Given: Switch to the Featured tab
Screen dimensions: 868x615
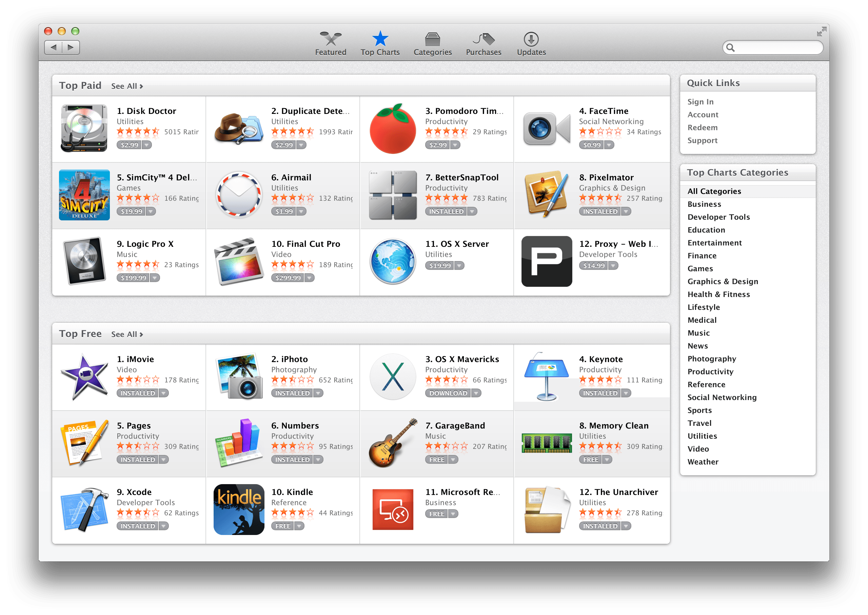Looking at the screenshot, I should coord(331,44).
